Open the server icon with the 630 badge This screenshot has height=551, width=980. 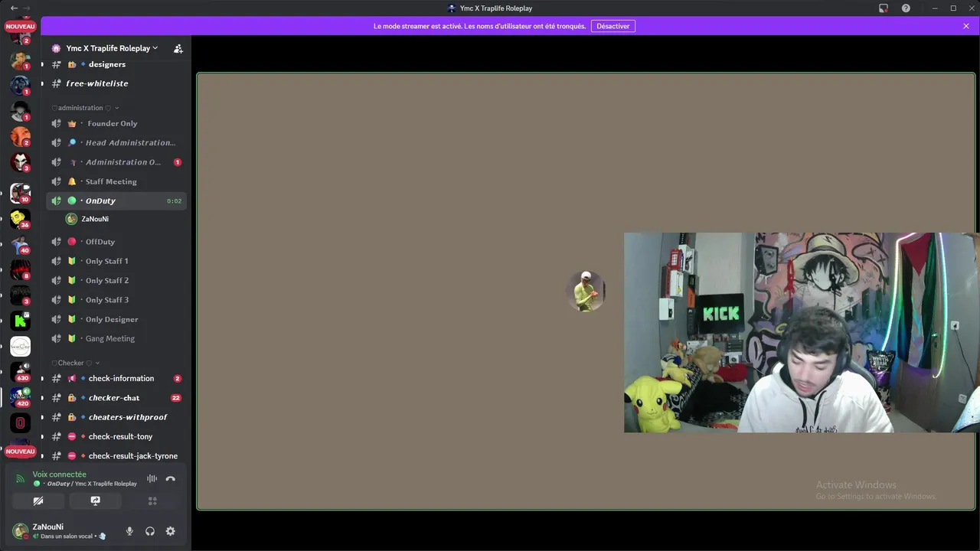point(21,372)
